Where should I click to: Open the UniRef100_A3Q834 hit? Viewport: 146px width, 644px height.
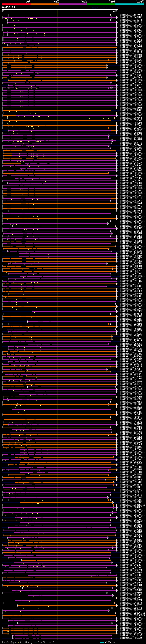(131, 254)
